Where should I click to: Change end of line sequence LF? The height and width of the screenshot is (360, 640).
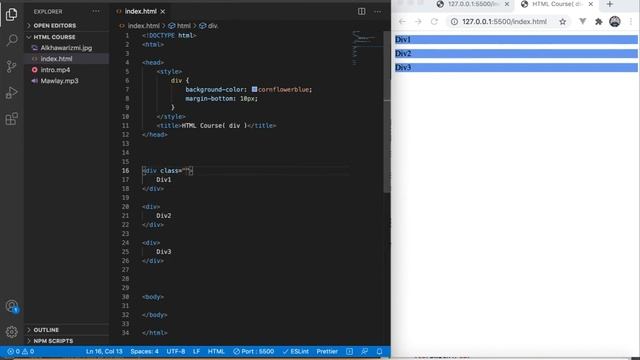tap(196, 351)
